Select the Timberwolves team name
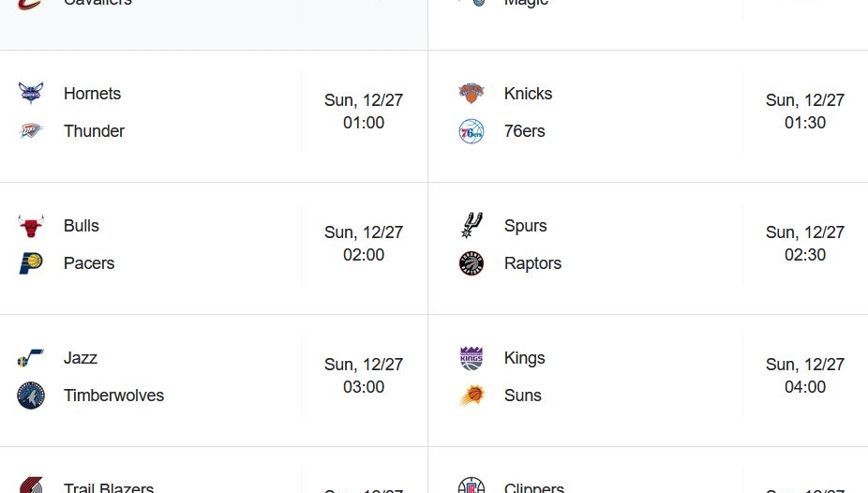The image size is (868, 493). 113,396
